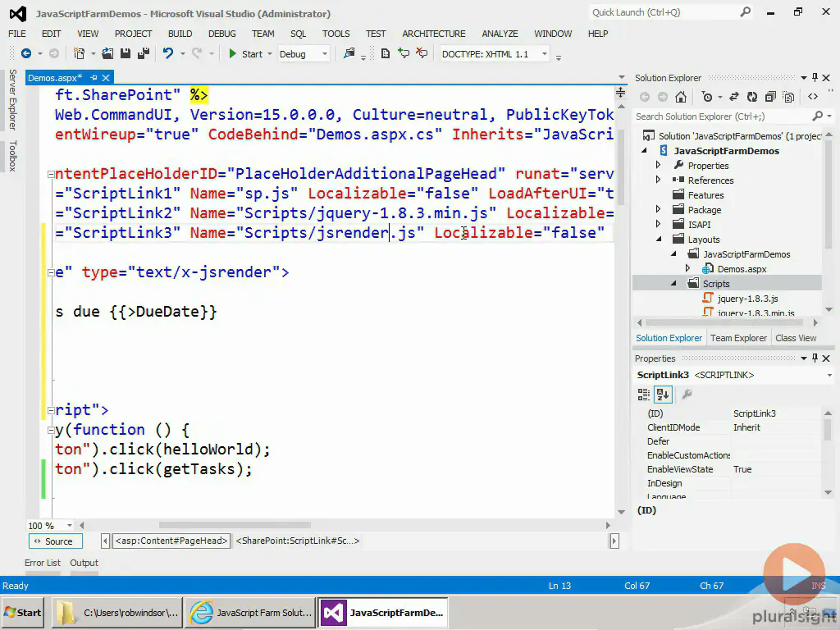The height and width of the screenshot is (630, 840).
Task: Click the Source view button
Action: (x=56, y=541)
